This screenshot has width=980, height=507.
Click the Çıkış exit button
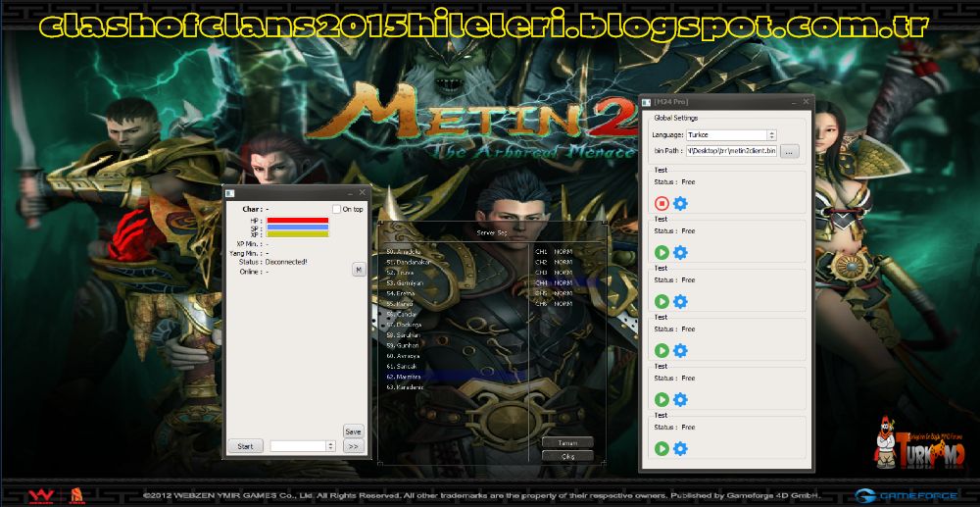point(566,456)
